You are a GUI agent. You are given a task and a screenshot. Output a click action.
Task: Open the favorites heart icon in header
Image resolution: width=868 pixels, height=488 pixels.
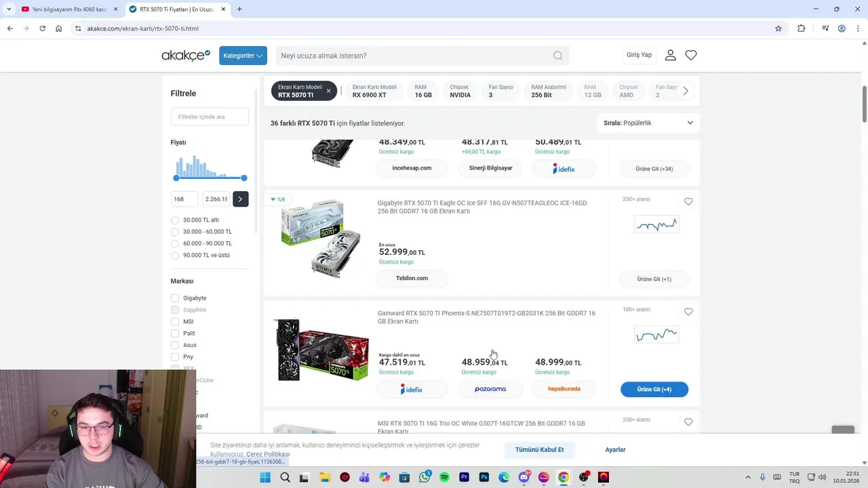coord(690,56)
